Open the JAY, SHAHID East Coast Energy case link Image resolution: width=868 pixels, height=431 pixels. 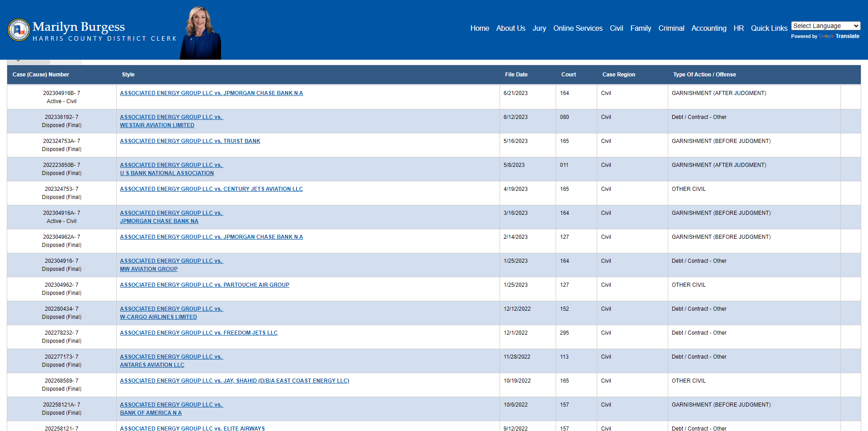235,381
